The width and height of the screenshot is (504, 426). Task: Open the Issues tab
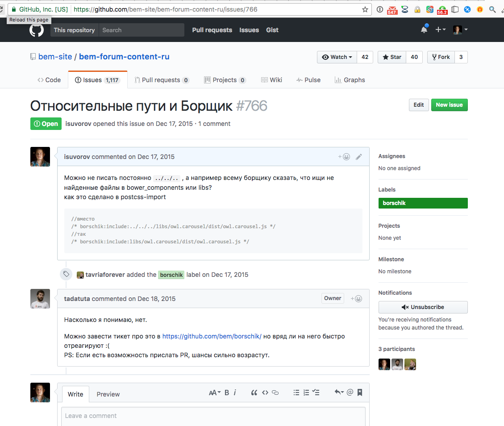pos(97,80)
